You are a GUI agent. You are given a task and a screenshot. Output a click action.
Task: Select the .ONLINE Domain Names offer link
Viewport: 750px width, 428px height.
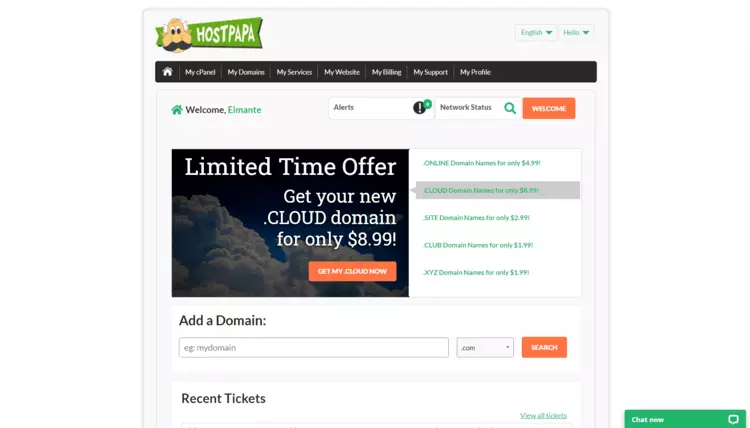coord(482,163)
